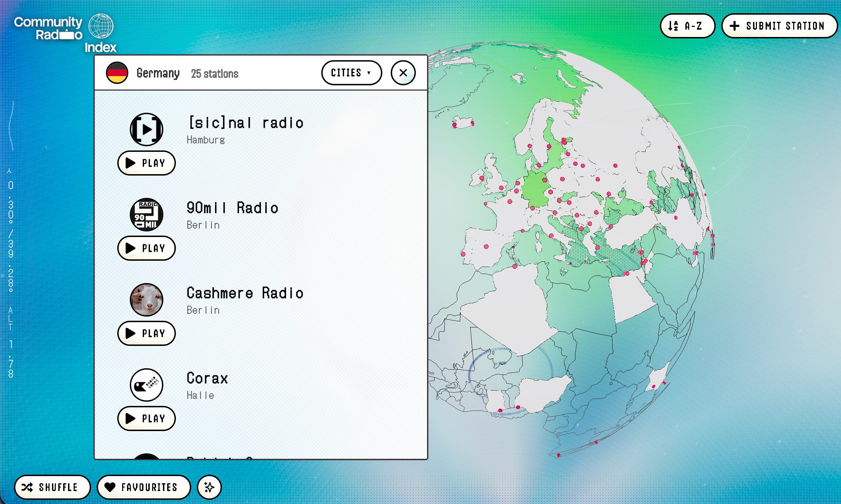841x504 pixels.
Task: Open the [sic]nal radio title
Action: point(246,123)
